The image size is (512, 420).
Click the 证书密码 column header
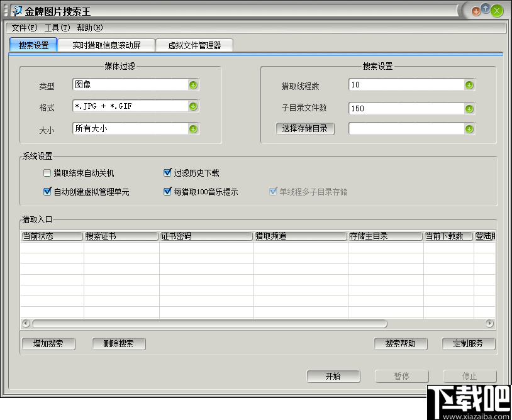pos(206,236)
